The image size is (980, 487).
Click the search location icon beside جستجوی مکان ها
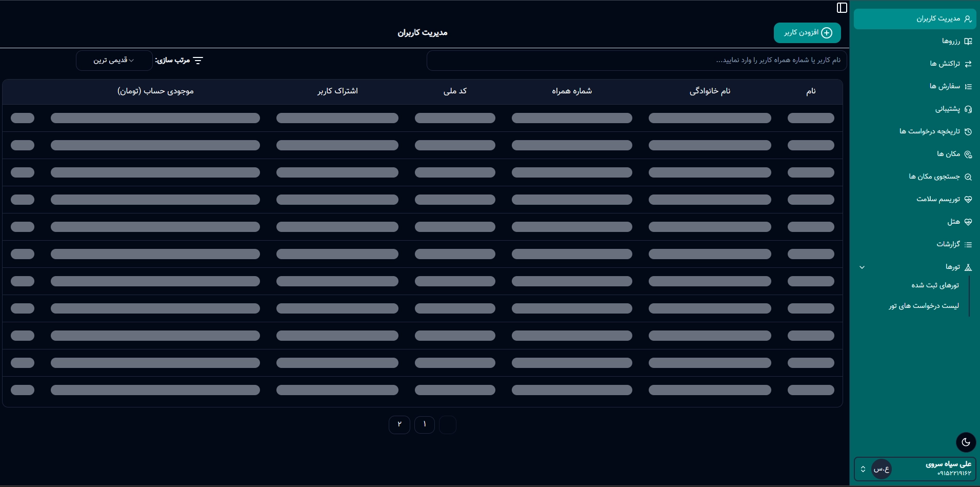coord(968,177)
